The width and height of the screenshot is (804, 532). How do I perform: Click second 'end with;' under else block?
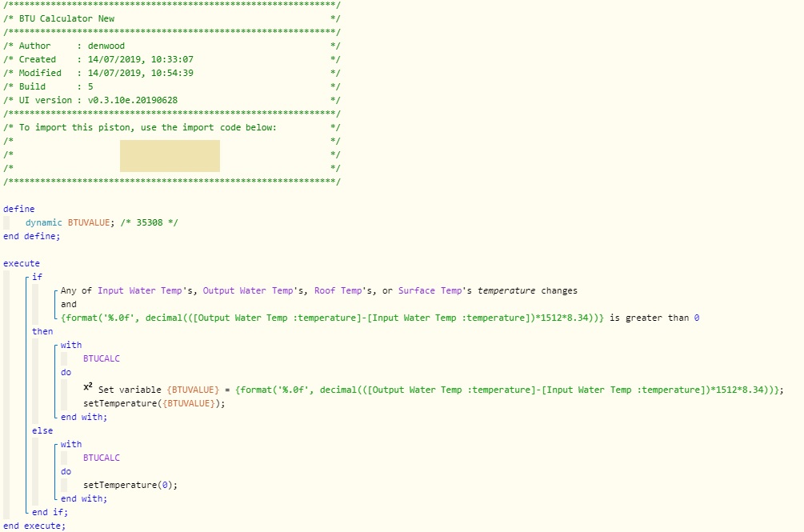84,498
